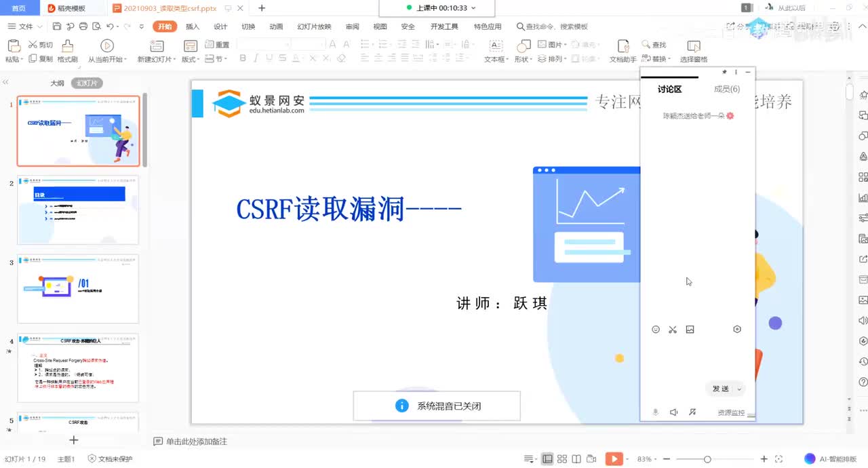This screenshot has width=868, height=468.
Task: Click the zoom in plus icon
Action: 764,459
